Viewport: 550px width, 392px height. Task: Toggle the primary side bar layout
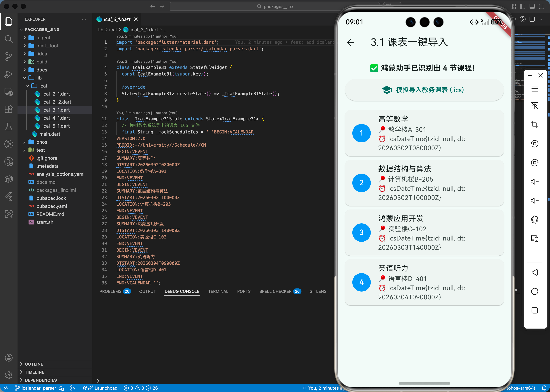(522, 6)
